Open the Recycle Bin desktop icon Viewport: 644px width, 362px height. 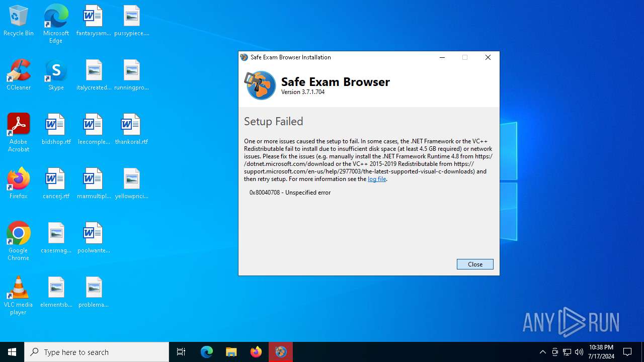pos(19,21)
